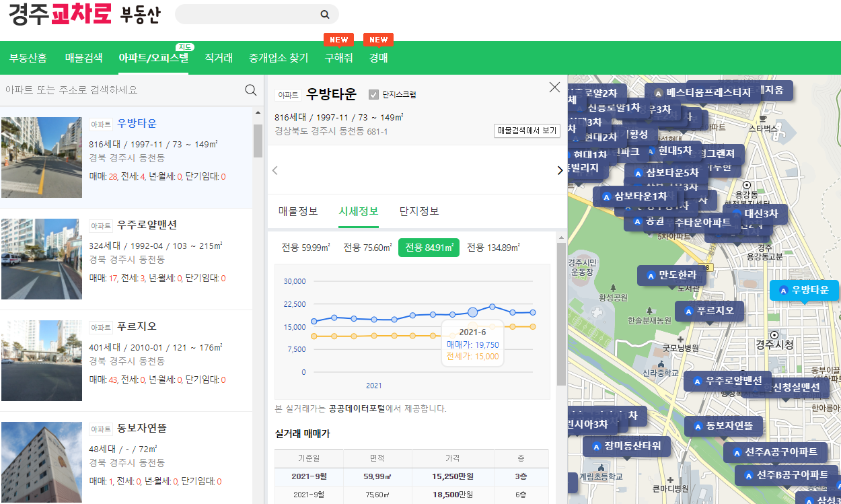The image size is (841, 504).
Task: Select the 우방타운 marker on the map
Action: (x=805, y=290)
